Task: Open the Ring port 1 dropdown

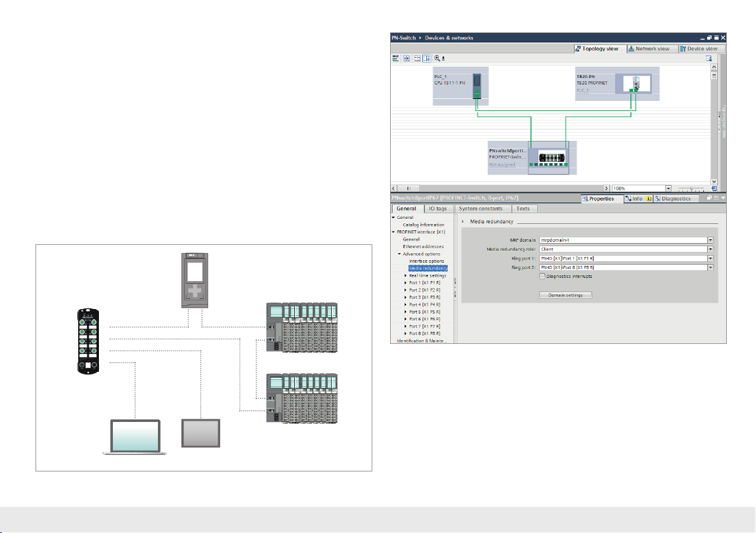Action: tap(710, 259)
